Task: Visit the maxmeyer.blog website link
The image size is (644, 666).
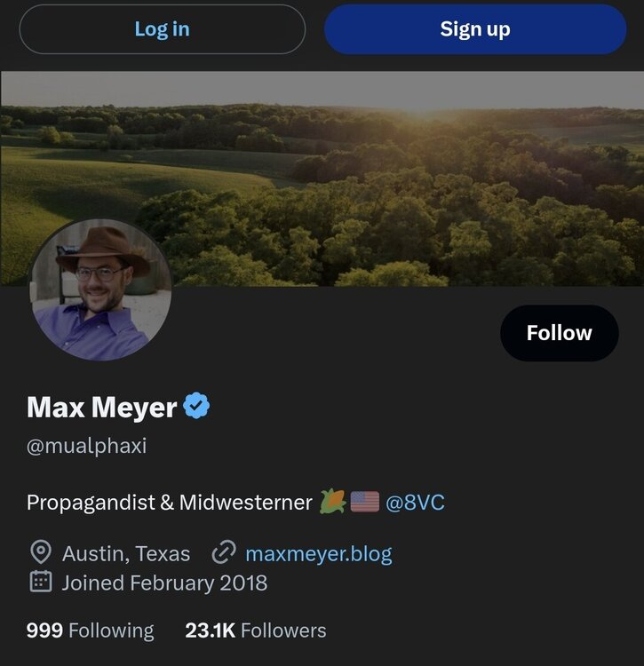Action: coord(318,554)
